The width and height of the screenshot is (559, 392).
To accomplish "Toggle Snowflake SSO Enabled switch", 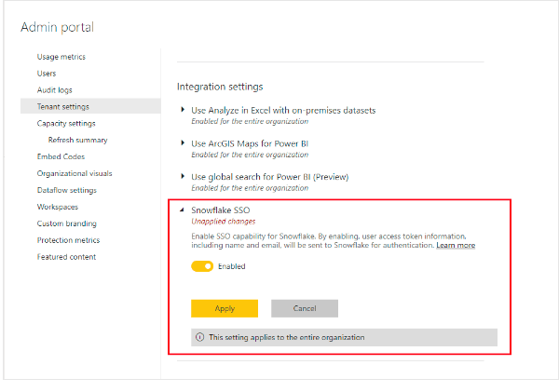I will [x=202, y=266].
